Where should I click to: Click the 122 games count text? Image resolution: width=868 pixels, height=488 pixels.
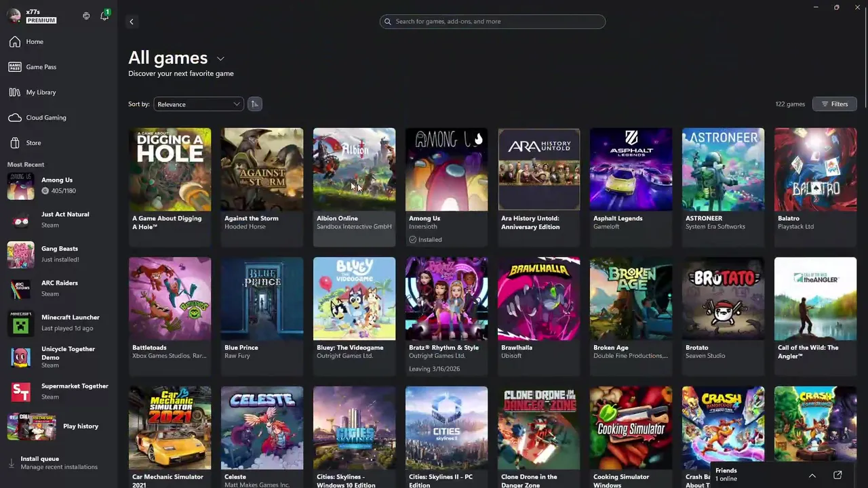790,104
